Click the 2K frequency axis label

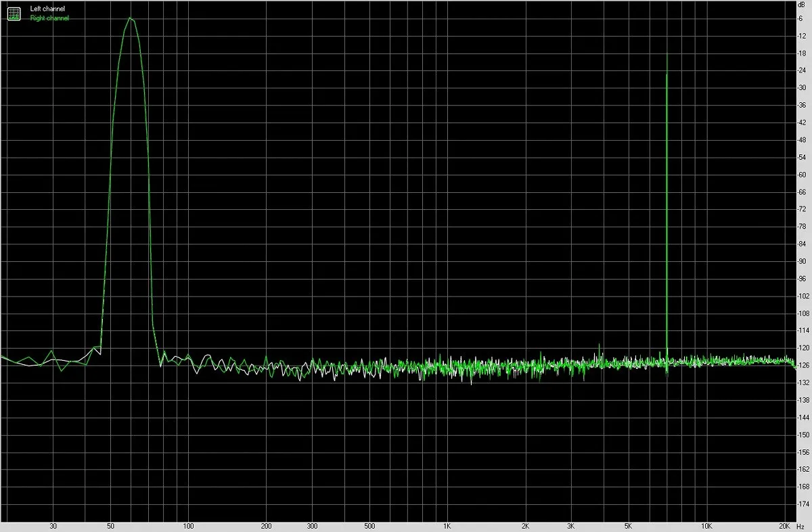click(525, 526)
